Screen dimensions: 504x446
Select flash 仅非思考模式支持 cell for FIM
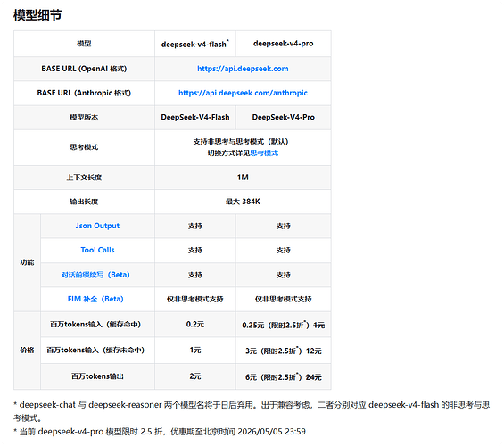click(x=195, y=299)
